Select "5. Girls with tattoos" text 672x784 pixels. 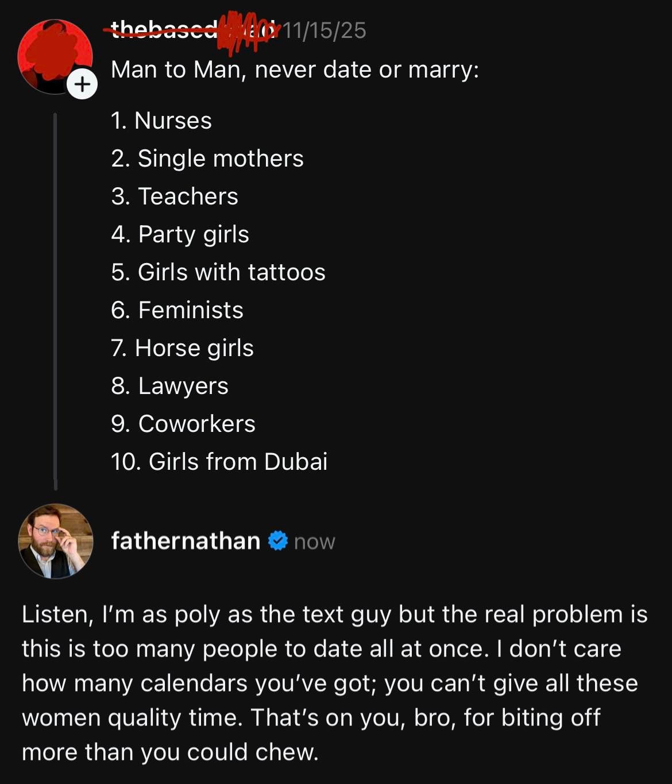pyautogui.click(x=218, y=272)
